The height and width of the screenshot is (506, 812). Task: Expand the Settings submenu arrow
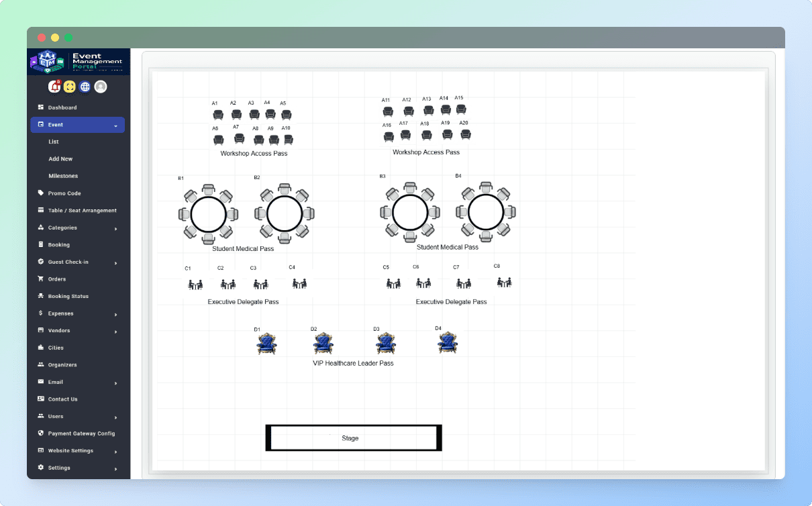(x=115, y=468)
